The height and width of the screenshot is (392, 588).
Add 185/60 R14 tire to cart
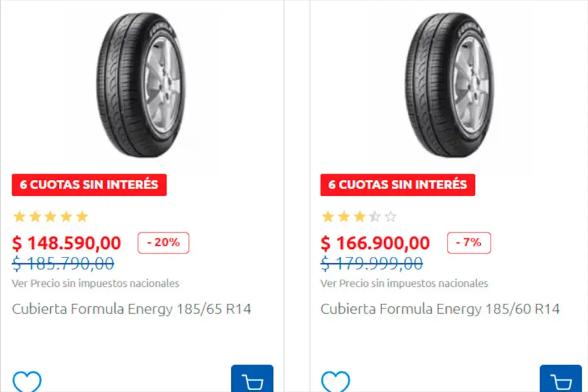click(560, 380)
